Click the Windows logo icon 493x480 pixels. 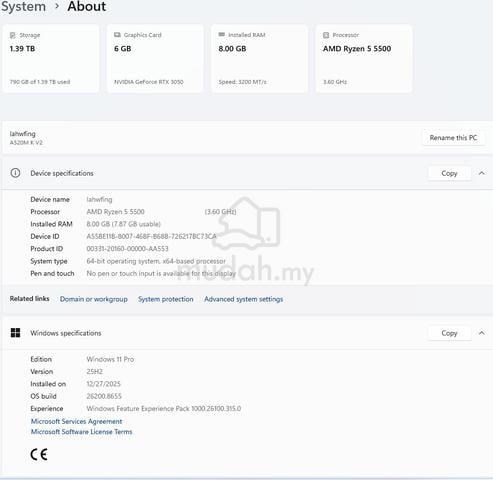[x=15, y=333]
